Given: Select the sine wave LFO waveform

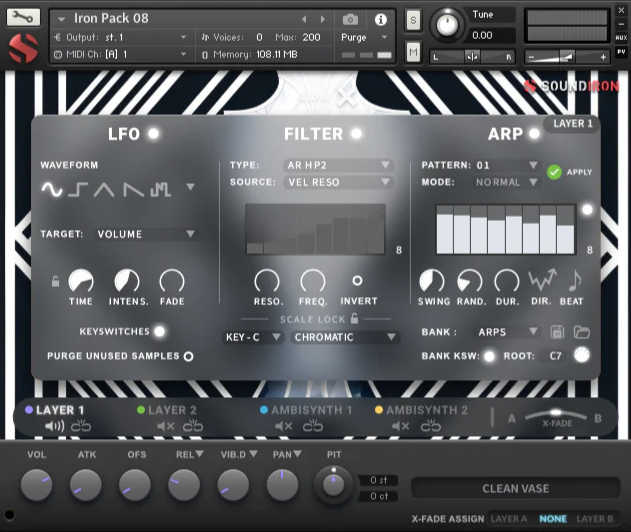Looking at the screenshot, I should (51, 188).
